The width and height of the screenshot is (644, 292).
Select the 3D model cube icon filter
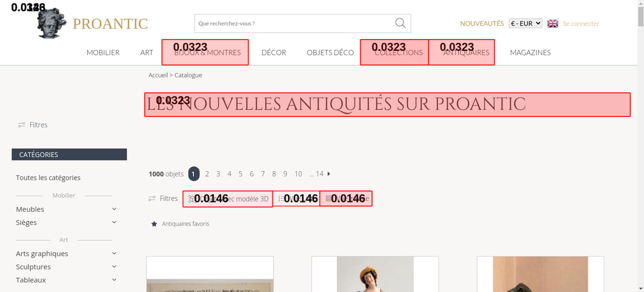pyautogui.click(x=192, y=199)
